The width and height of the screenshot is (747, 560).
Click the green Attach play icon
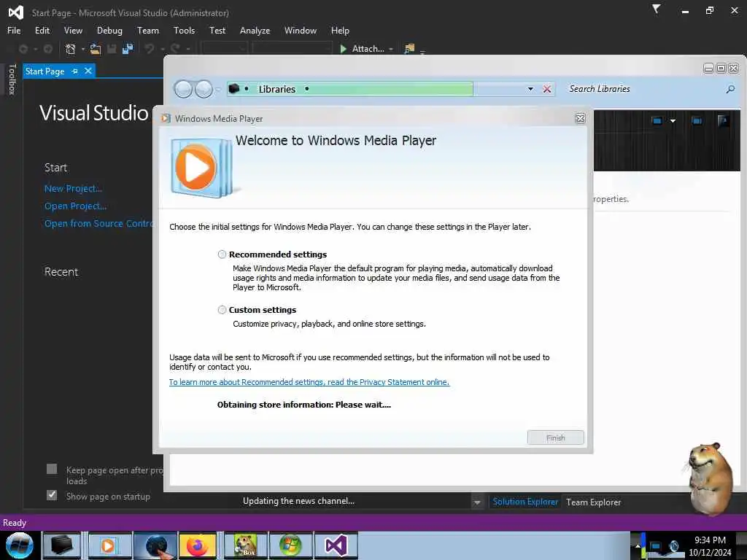tap(343, 49)
